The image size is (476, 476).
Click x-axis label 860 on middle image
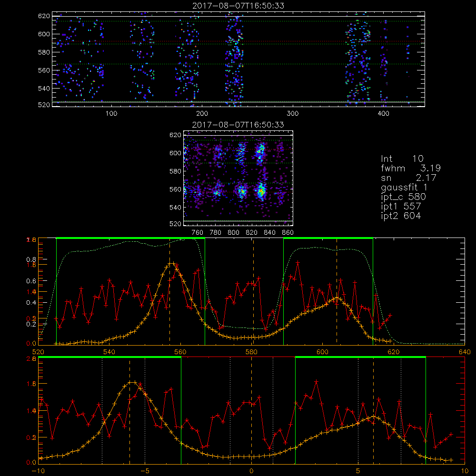point(288,233)
